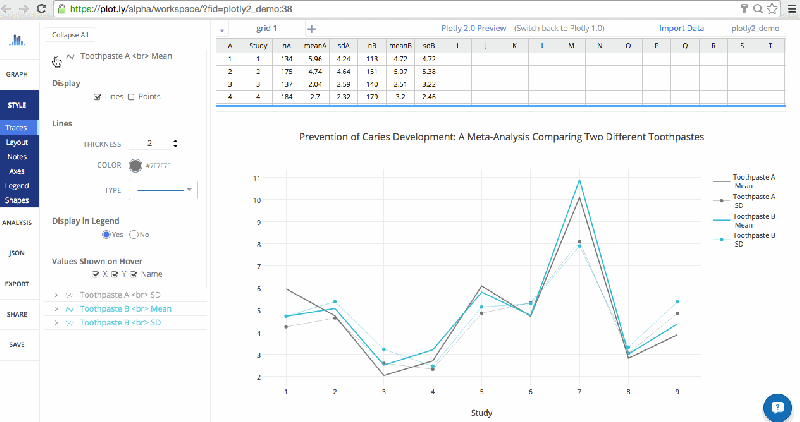This screenshot has height=422, width=800.
Task: Bookmark the page with the star icon
Action: (x=772, y=8)
